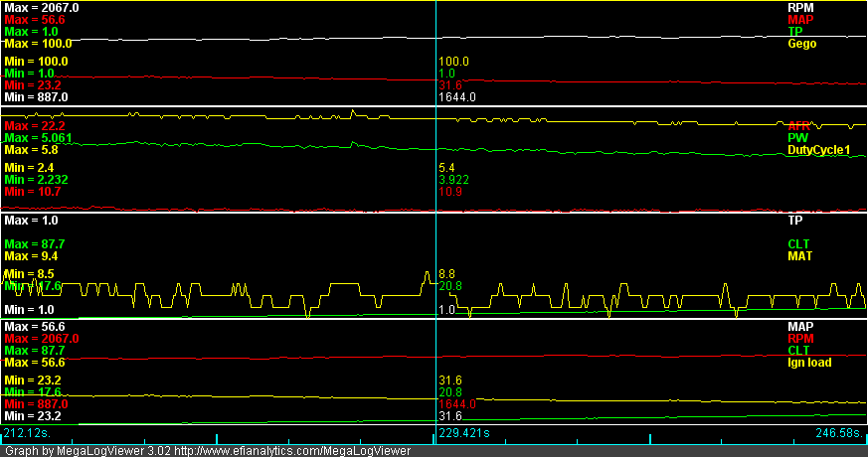Image resolution: width=868 pixels, height=457 pixels.
Task: Select the green 'Min = 2.232' readout
Action: coord(36,180)
